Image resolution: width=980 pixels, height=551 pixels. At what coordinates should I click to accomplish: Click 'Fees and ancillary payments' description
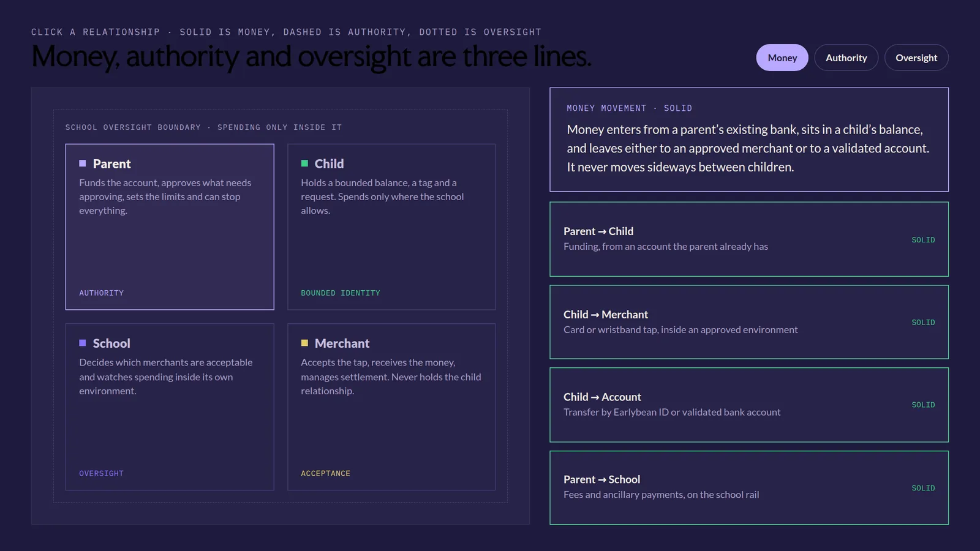pyautogui.click(x=661, y=495)
